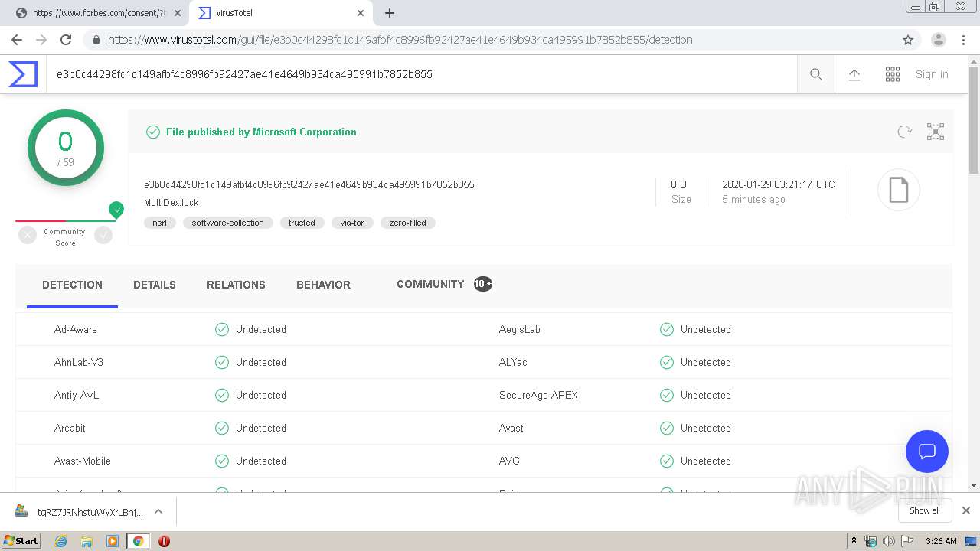Click the upload file icon

click(854, 74)
